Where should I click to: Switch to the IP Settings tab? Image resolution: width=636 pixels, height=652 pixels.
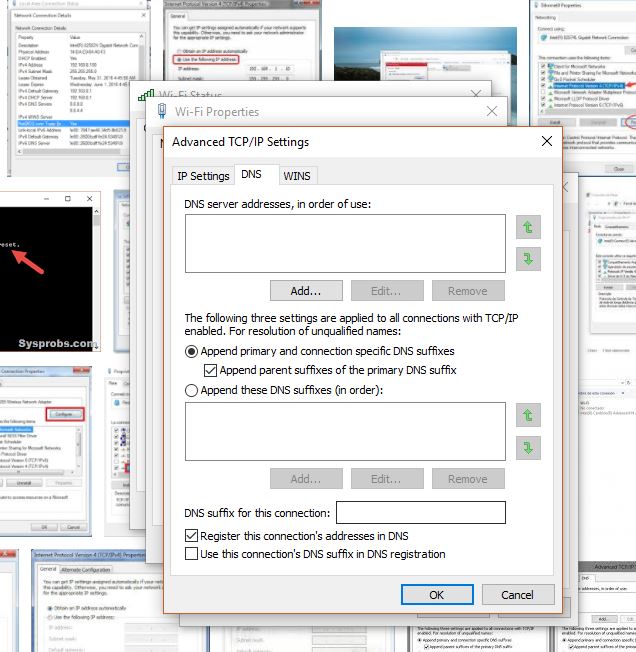203,176
